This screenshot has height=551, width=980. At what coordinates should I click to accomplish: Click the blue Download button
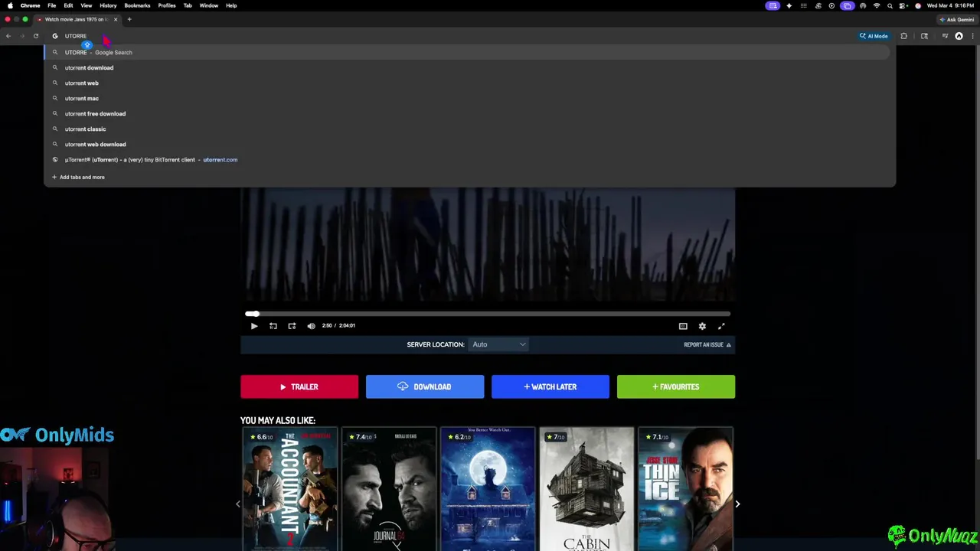(x=425, y=386)
